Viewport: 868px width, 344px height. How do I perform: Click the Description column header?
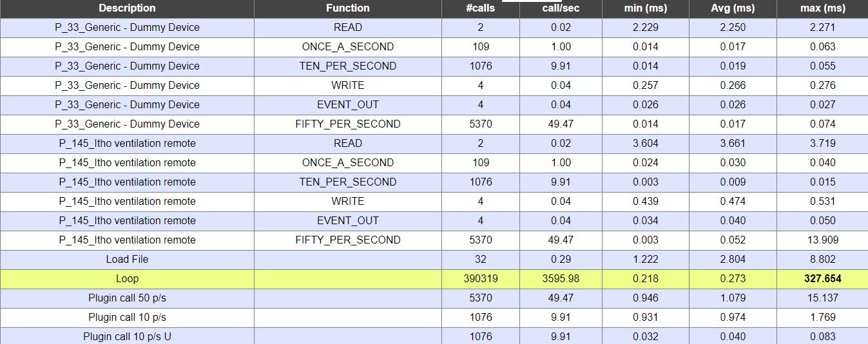(127, 8)
